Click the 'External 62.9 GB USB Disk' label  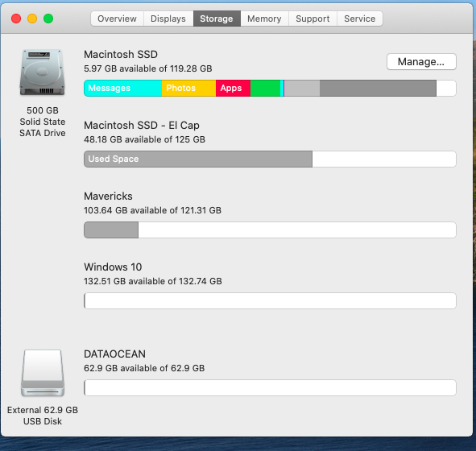coord(43,416)
